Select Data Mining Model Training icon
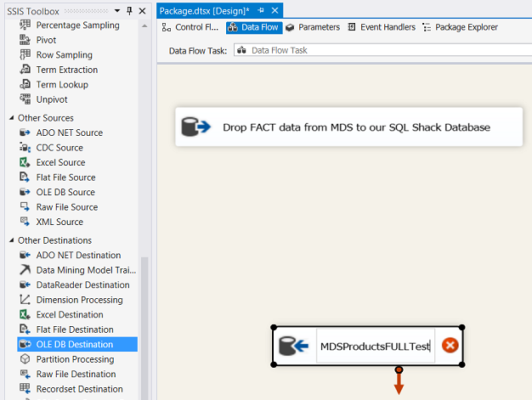 [x=25, y=270]
